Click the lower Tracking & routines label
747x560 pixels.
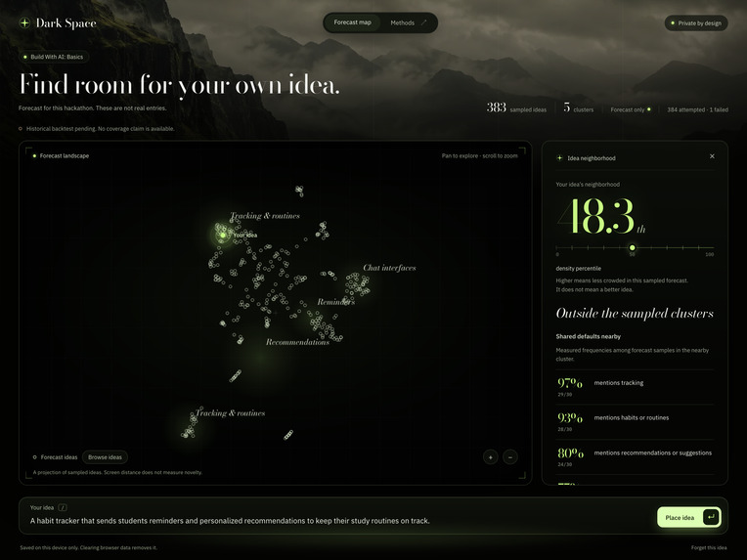(230, 412)
